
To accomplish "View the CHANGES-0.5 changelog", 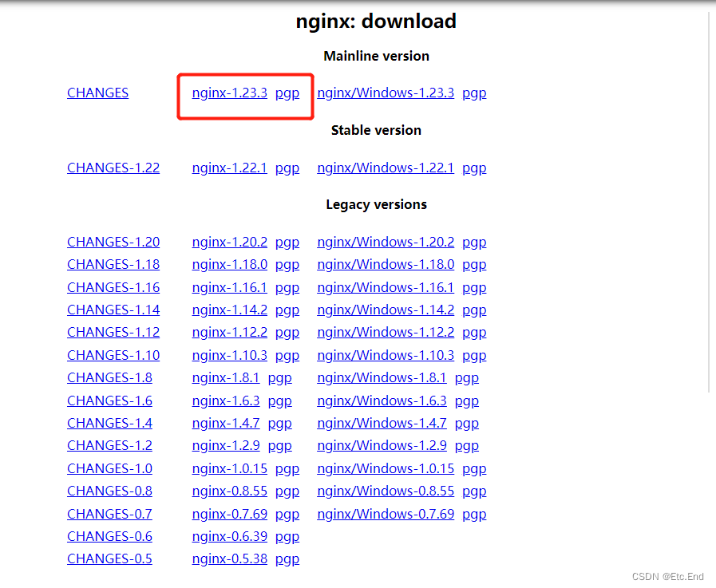I will pyautogui.click(x=109, y=558).
